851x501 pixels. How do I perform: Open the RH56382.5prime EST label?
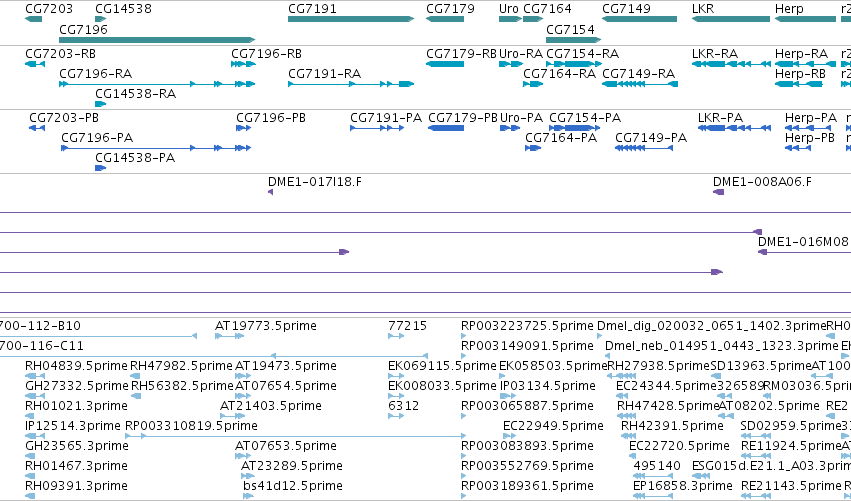tap(182, 386)
